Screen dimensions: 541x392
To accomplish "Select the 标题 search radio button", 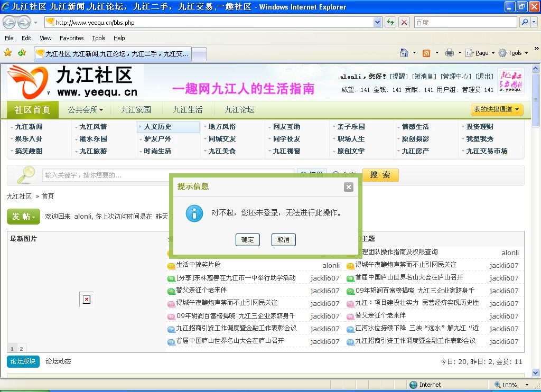I will tap(302, 175).
